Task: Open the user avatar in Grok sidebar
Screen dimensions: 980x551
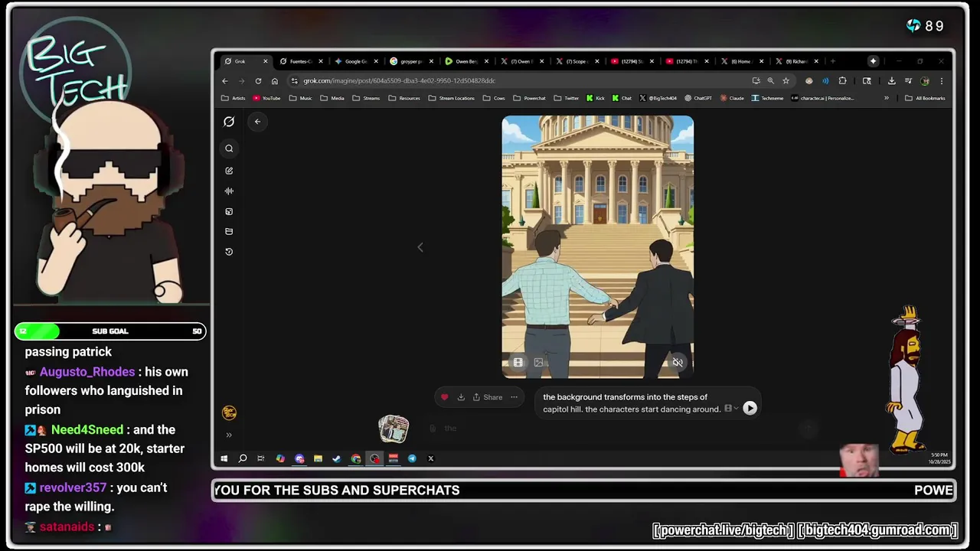Action: (229, 413)
